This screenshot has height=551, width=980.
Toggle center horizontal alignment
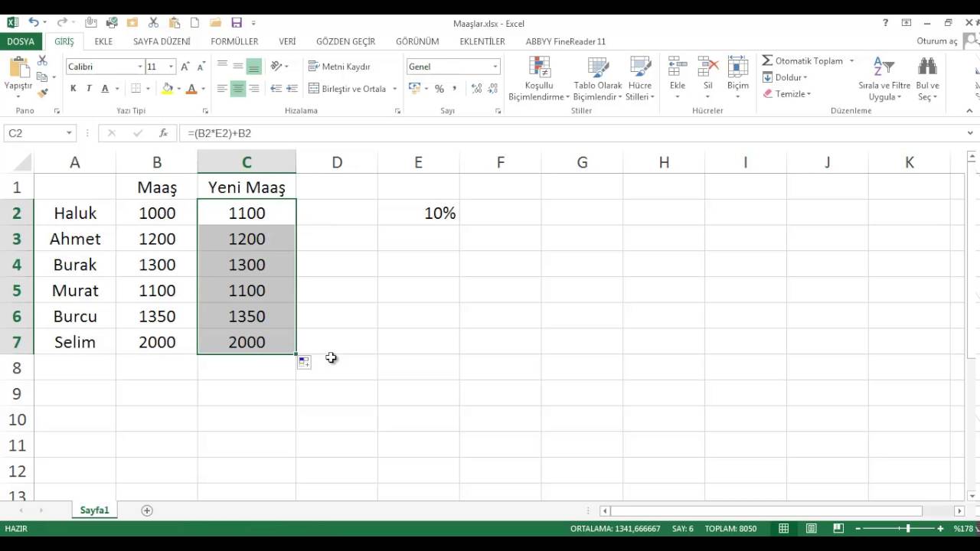click(x=238, y=89)
